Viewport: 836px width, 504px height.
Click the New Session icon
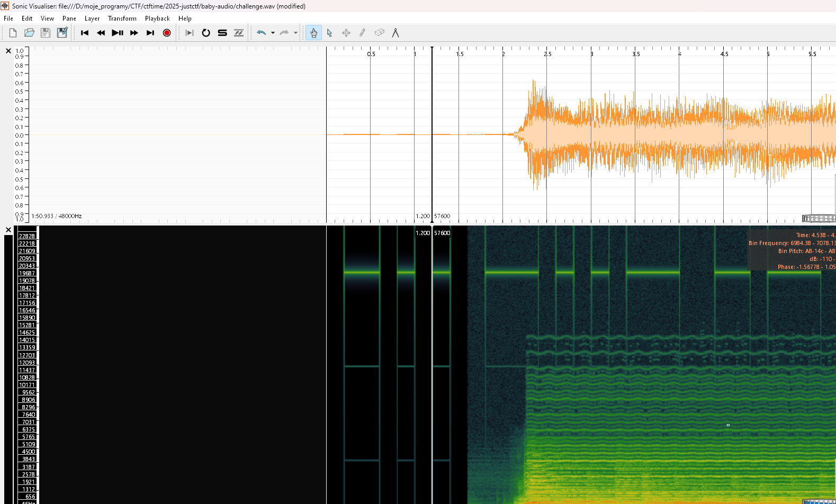13,33
